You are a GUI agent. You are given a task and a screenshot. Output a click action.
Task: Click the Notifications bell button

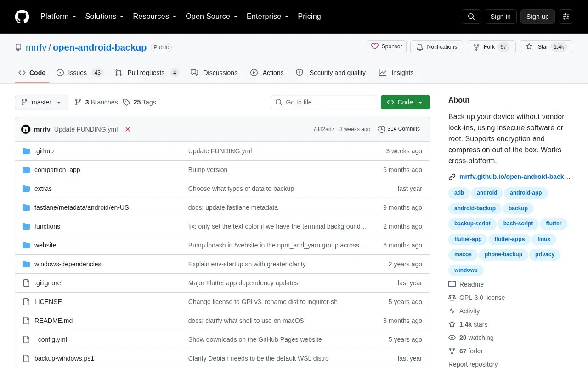tap(436, 47)
